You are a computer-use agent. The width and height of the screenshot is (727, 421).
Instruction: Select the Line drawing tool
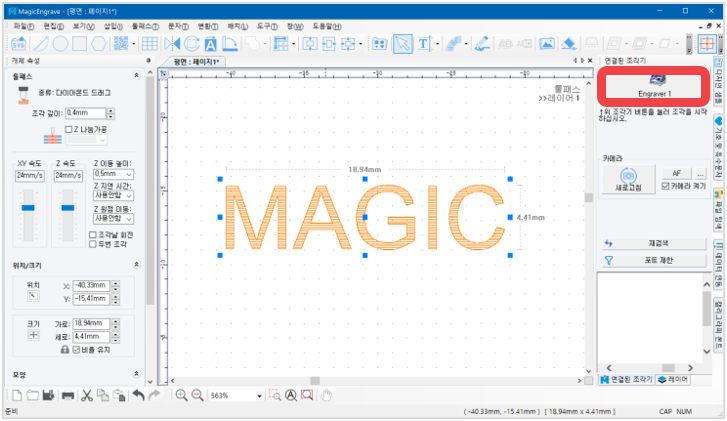(41, 44)
